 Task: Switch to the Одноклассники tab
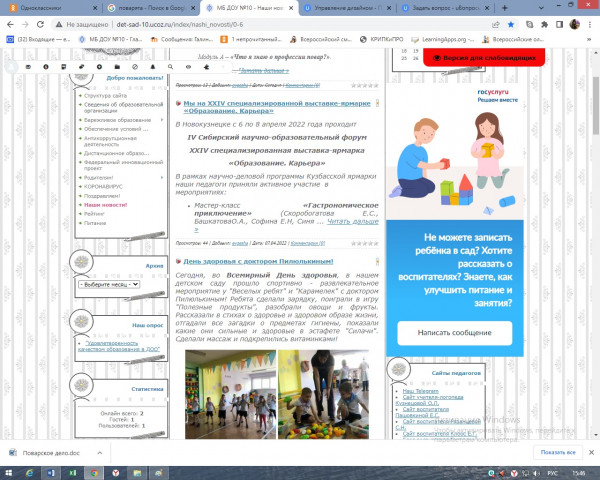52,8
